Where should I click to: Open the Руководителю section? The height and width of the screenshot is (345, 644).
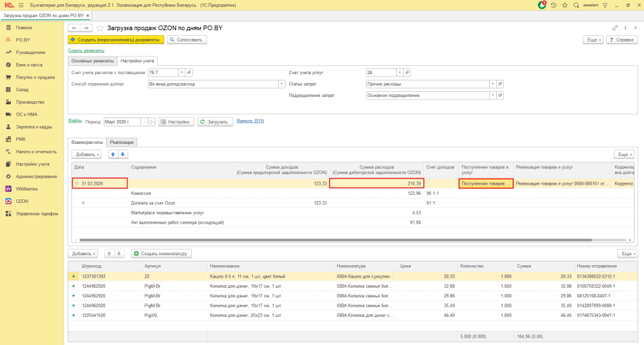(30, 53)
